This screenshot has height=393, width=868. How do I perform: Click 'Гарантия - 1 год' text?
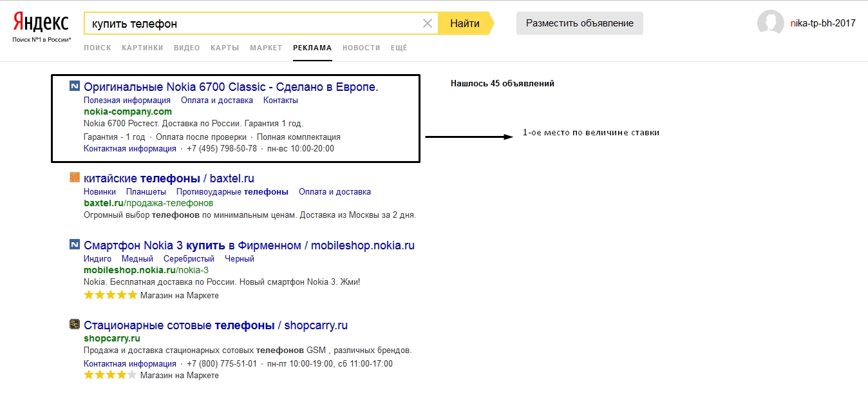115,137
